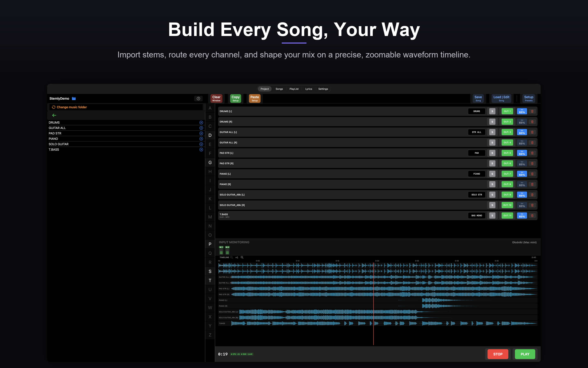Image resolution: width=588 pixels, height=368 pixels.
Task: Delete the PAD STR [L] track trash icon
Action: [x=532, y=153]
